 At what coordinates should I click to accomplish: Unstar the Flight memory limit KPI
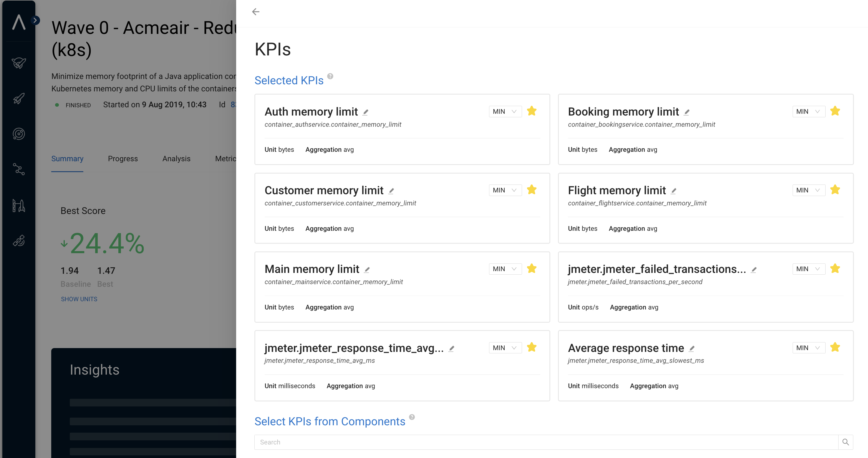(835, 190)
